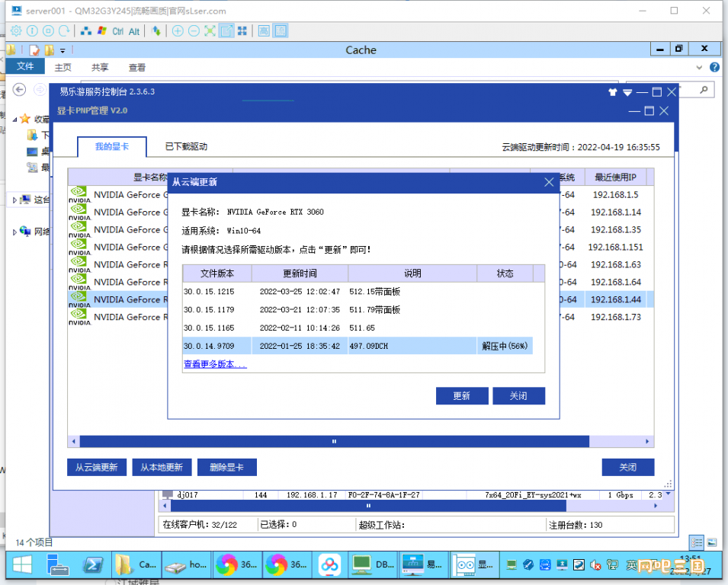Screen dimensions: 728x585
Task: Click muted volume tray icon
Action: [x=595, y=564]
